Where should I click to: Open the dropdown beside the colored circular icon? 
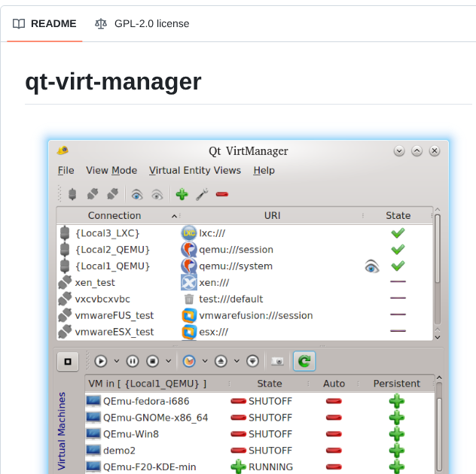205,361
